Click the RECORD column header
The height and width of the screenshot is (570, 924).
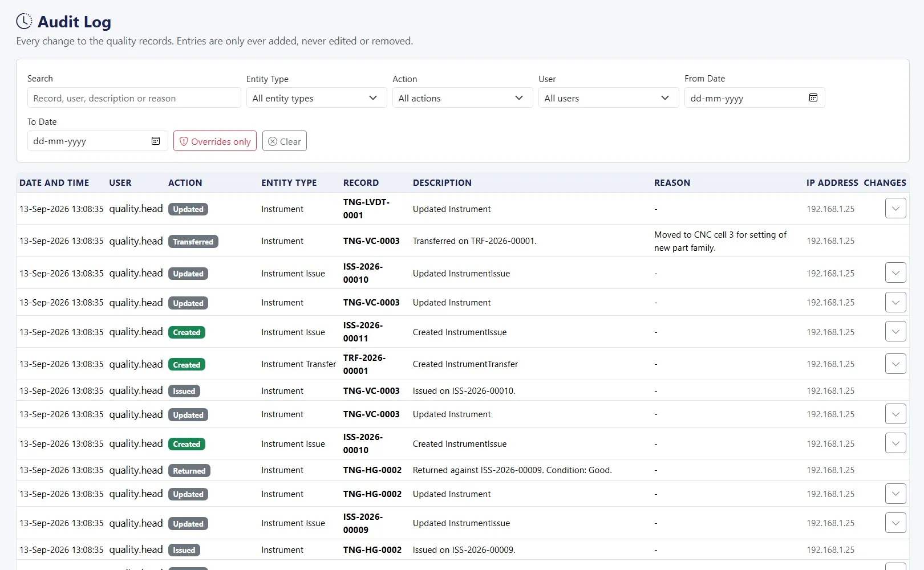coord(361,183)
